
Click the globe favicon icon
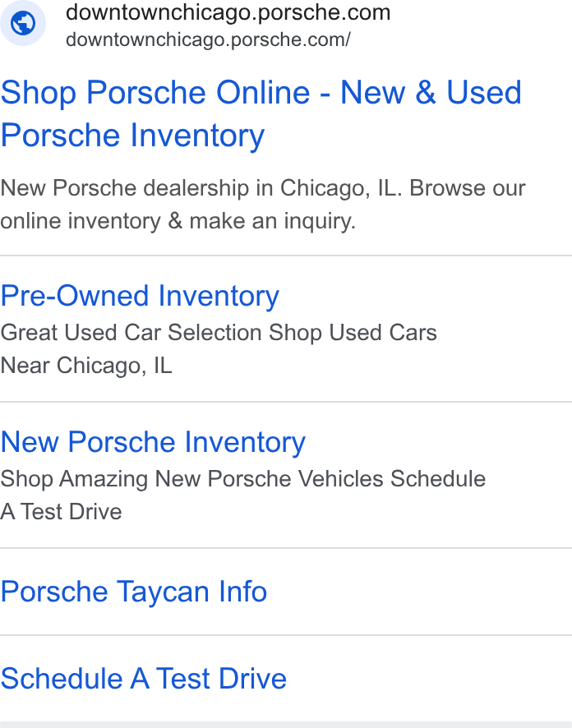[x=23, y=23]
